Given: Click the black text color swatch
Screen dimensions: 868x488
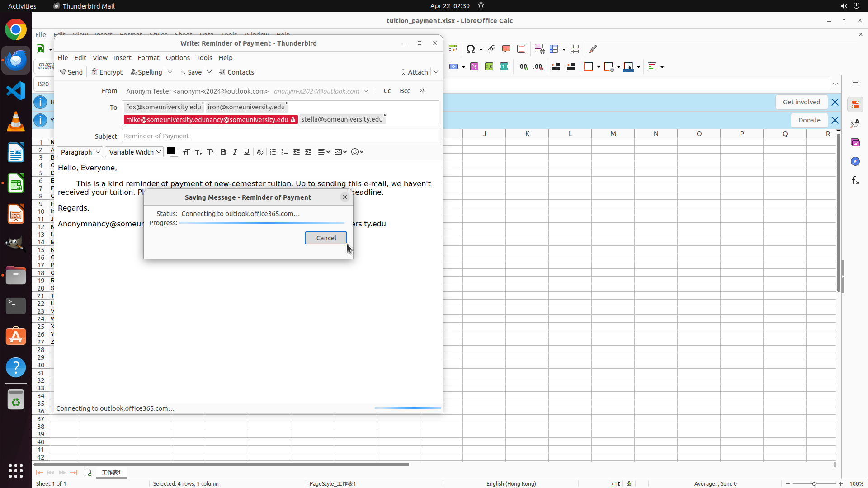Looking at the screenshot, I should tap(170, 150).
